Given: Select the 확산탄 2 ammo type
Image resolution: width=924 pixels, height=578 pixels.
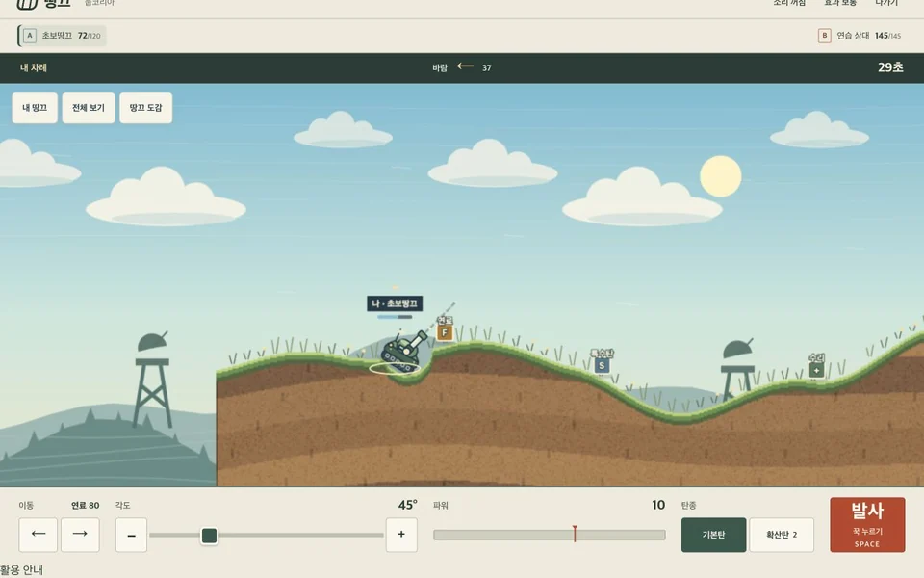Looking at the screenshot, I should (782, 535).
